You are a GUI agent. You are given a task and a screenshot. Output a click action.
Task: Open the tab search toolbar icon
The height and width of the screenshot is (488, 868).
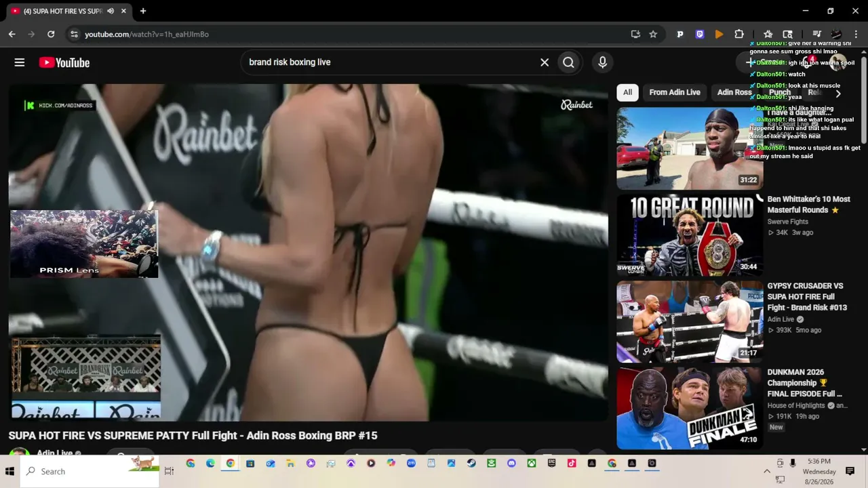788,34
